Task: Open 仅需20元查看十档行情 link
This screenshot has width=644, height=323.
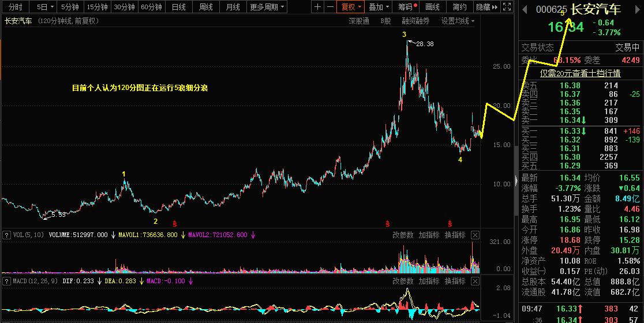Action: [580, 73]
